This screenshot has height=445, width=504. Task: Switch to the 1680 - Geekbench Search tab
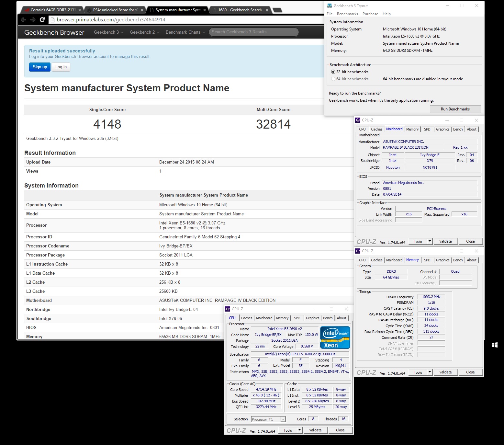tap(240, 10)
